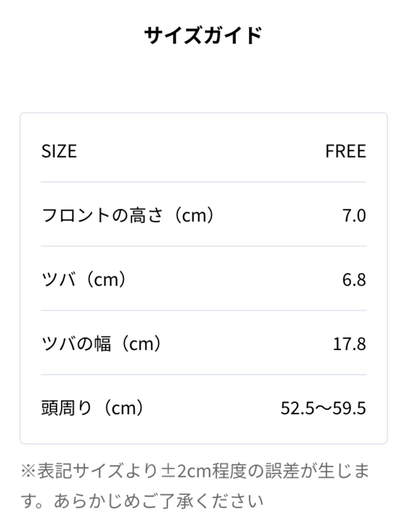Click the divider below the ツバ（cm）row
Image resolution: width=405 pixels, height=532 pixels.
pyautogui.click(x=204, y=310)
